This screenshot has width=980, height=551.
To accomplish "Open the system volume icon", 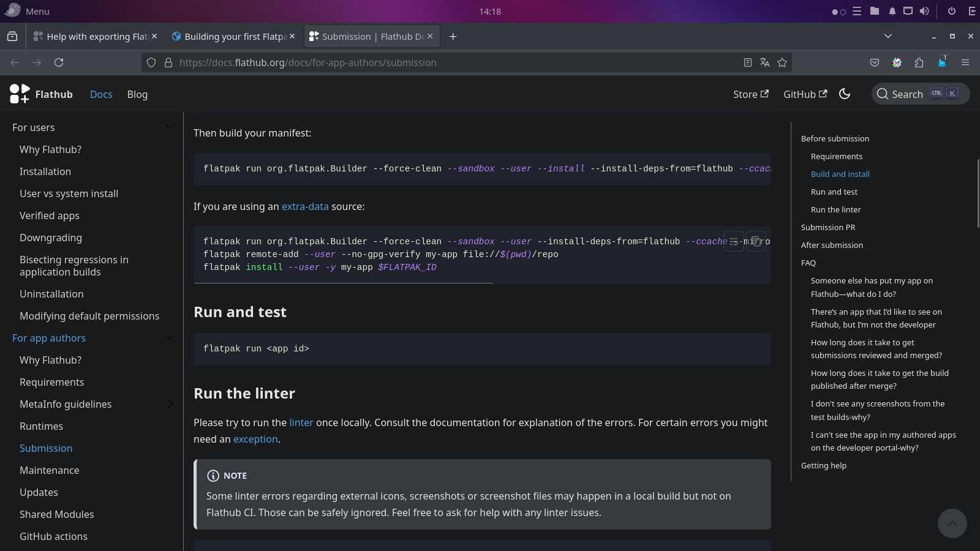I will 924,11.
